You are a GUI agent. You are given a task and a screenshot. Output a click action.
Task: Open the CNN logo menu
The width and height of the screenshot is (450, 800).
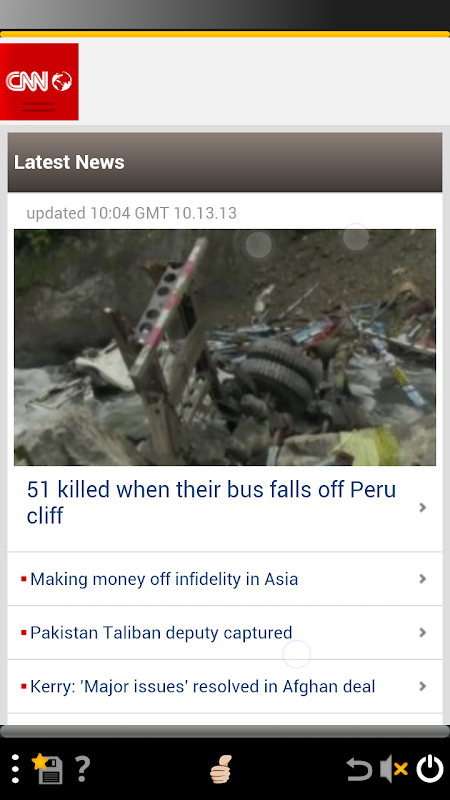[x=39, y=82]
